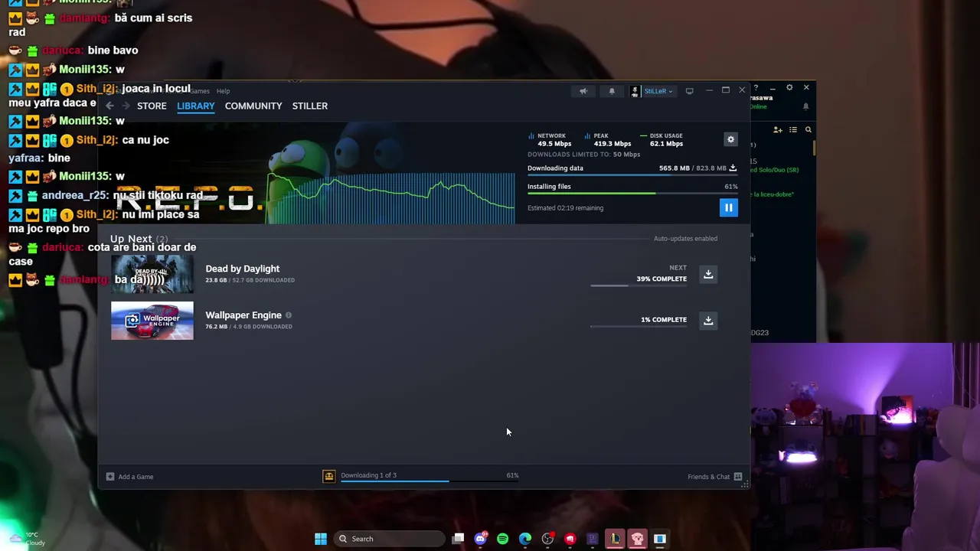Click the help question mark in friends window
This screenshot has height=551, width=980.
[755, 88]
